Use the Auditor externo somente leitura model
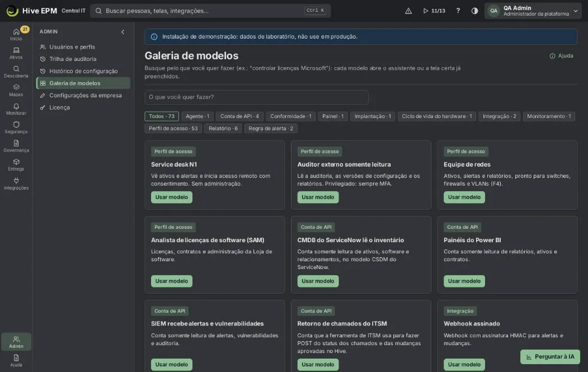 [x=318, y=197]
